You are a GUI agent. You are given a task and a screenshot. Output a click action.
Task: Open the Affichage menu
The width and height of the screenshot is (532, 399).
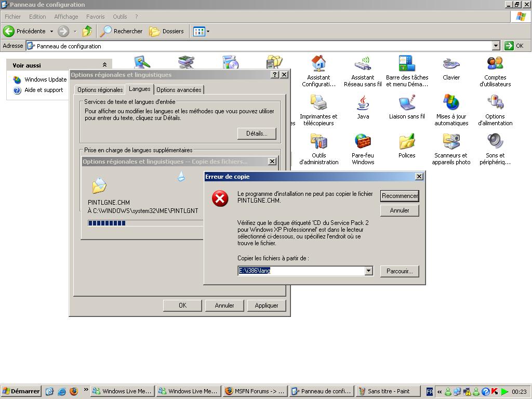[66, 17]
